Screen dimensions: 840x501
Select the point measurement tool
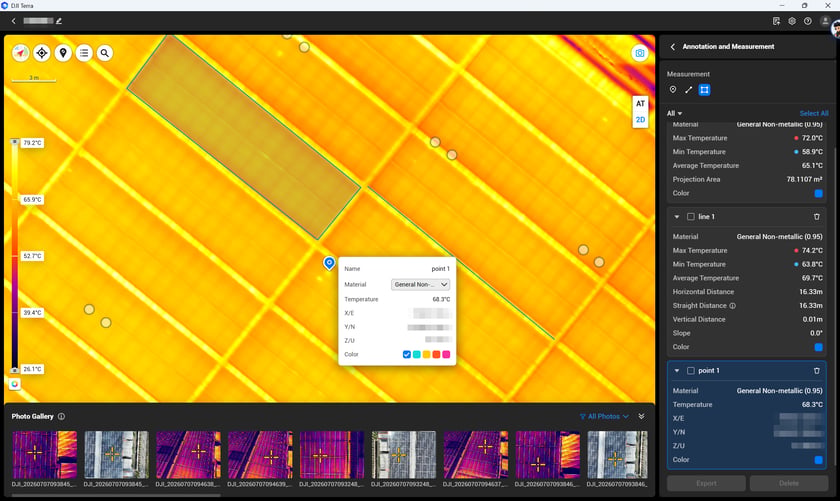pos(673,89)
